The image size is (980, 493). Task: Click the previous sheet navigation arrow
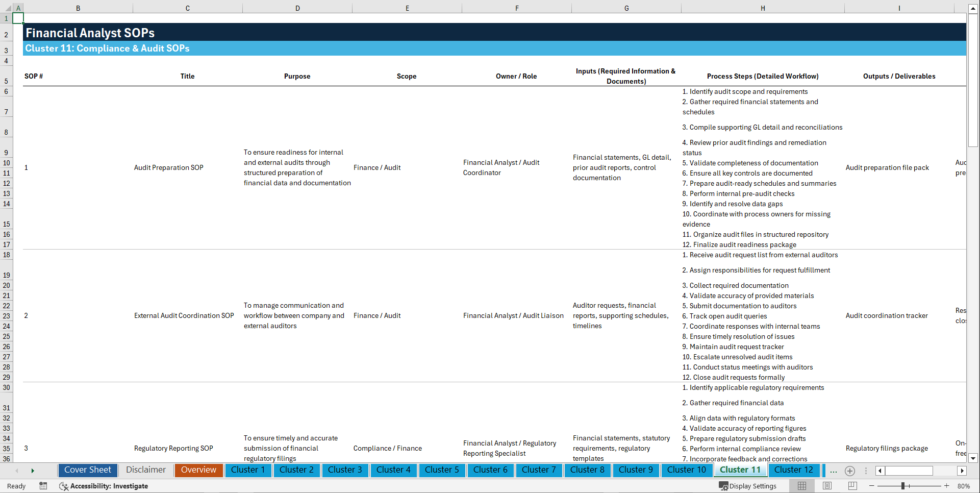[x=16, y=471]
